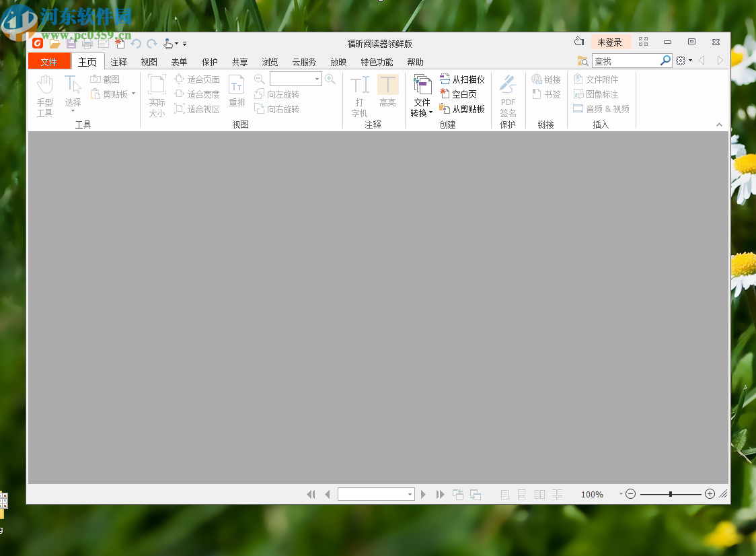Click 音频 & 视频 insert option
756x556 pixels.
pyautogui.click(x=601, y=109)
